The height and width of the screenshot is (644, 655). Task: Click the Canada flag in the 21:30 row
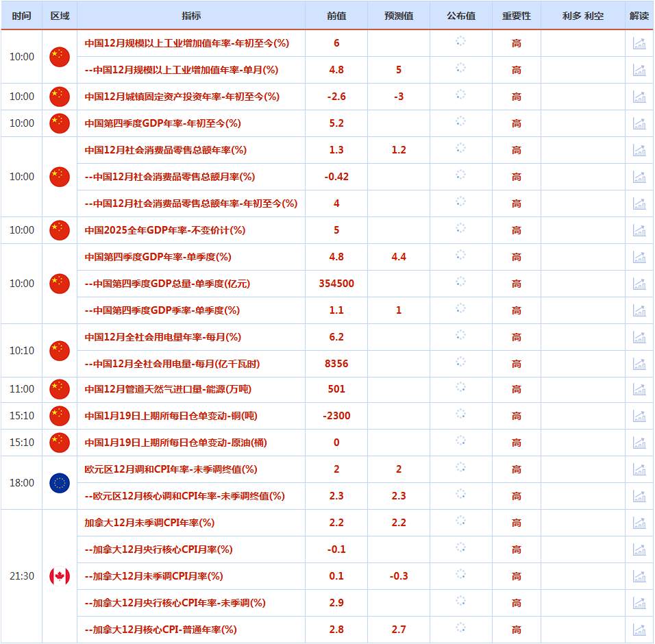click(59, 576)
